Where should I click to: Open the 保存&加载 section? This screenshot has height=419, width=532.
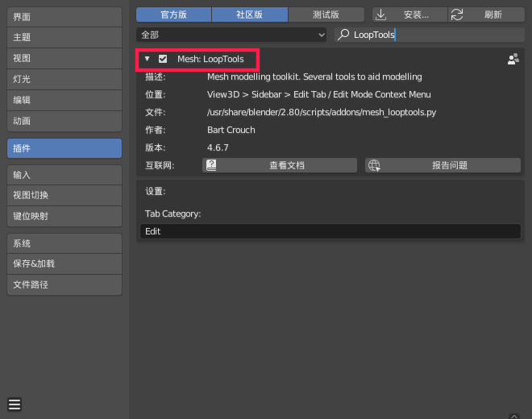pos(64,264)
